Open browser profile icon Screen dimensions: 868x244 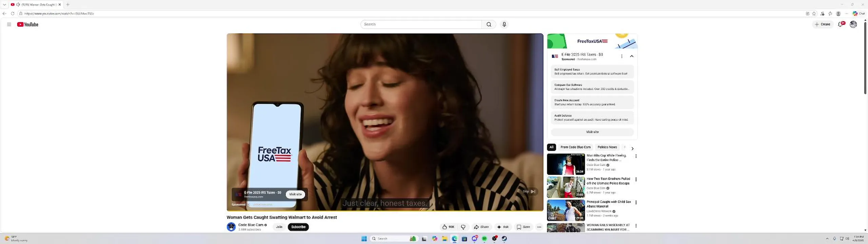pos(838,14)
